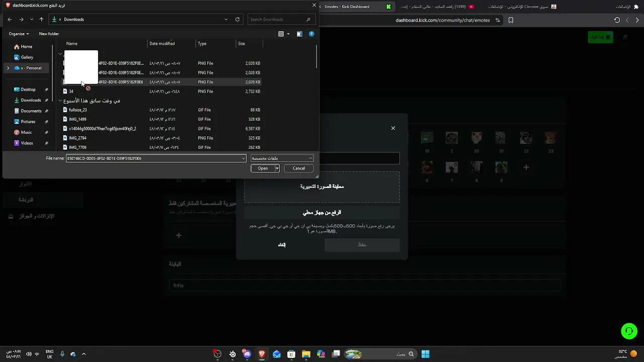Collapse the 'في وقت سابق هذا الأسبوع' group

click(x=60, y=101)
